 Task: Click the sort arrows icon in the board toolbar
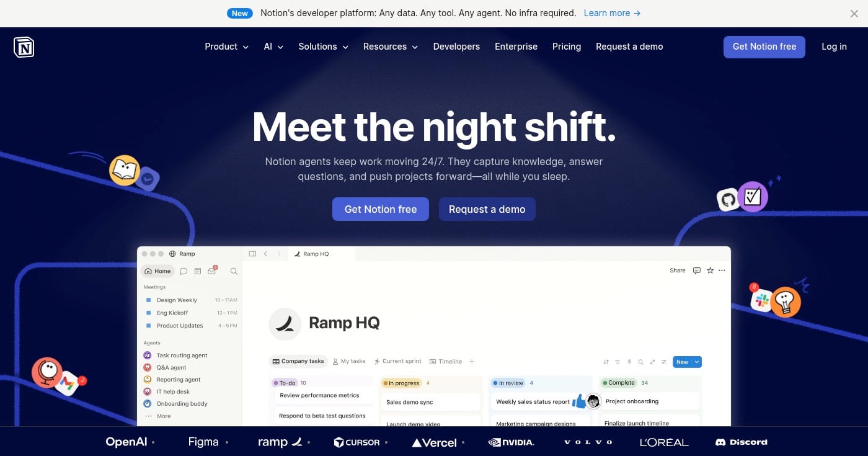(606, 362)
